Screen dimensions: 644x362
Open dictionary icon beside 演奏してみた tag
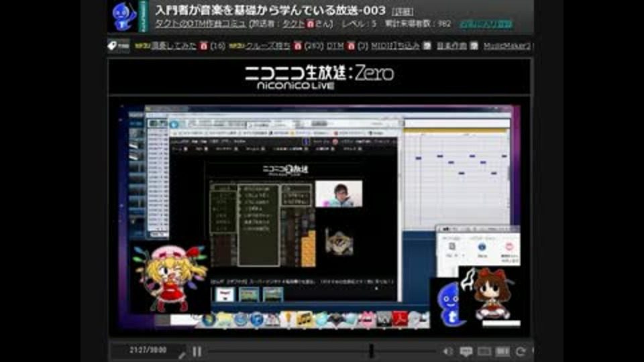coord(203,46)
